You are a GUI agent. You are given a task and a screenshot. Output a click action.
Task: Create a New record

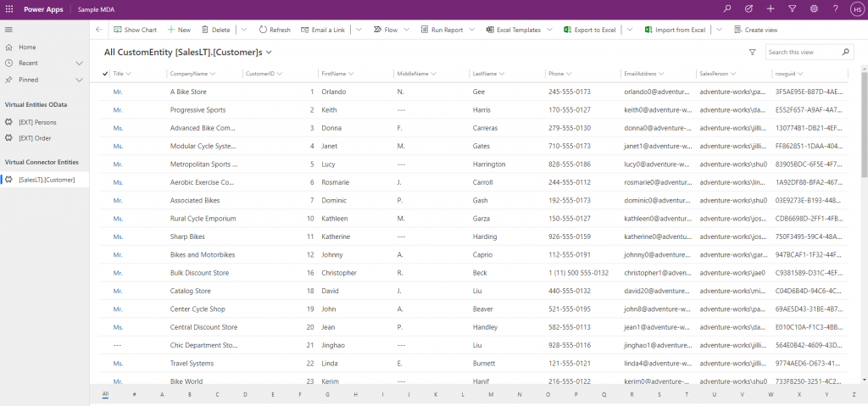point(180,30)
